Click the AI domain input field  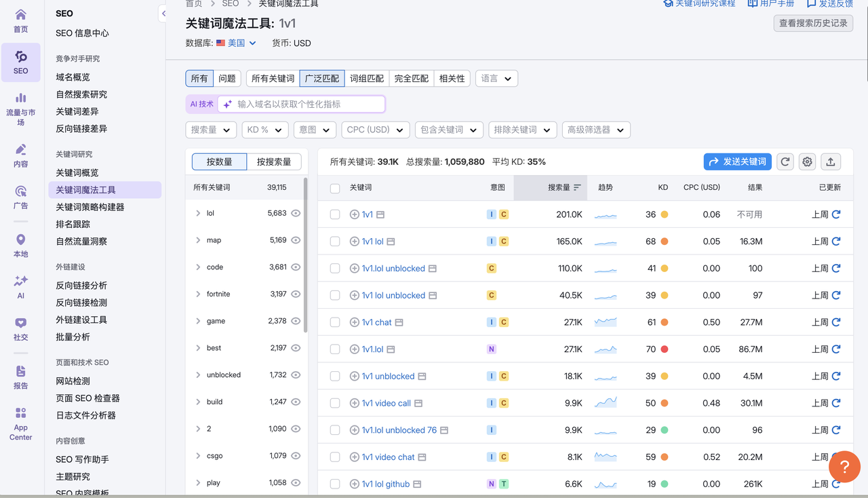[x=309, y=104]
